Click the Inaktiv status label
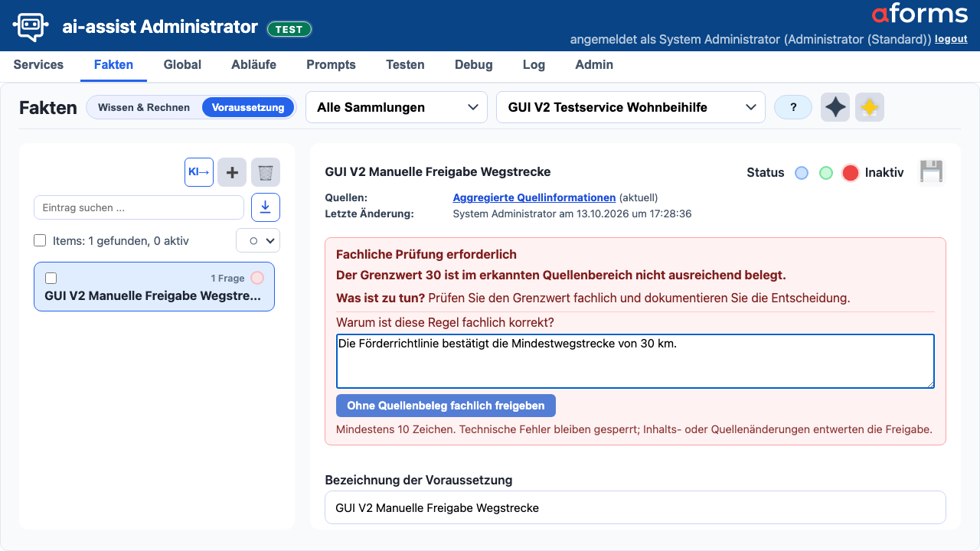The height and width of the screenshot is (551, 980). pos(884,173)
